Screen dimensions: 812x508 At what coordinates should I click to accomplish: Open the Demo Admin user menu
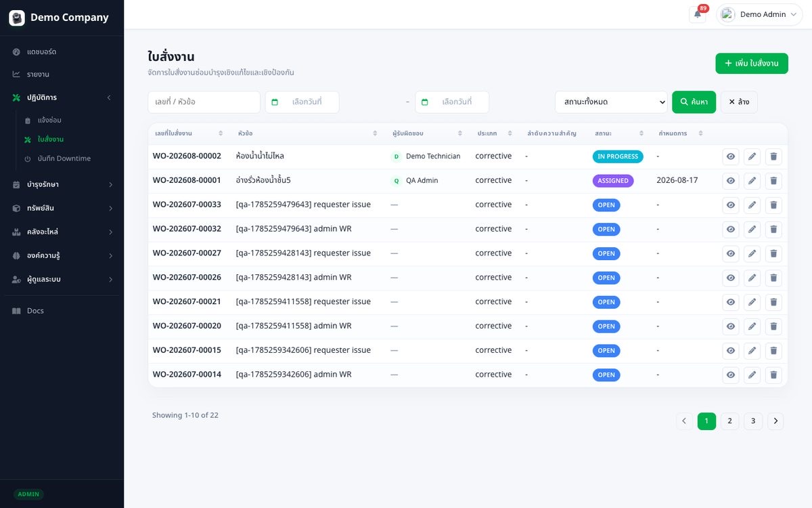[x=759, y=14]
